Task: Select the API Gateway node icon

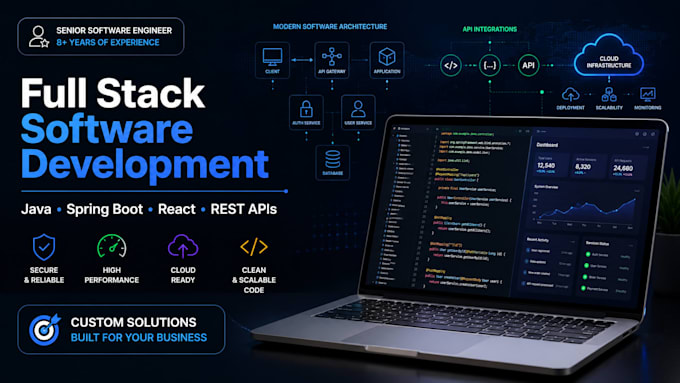Action: click(x=332, y=57)
